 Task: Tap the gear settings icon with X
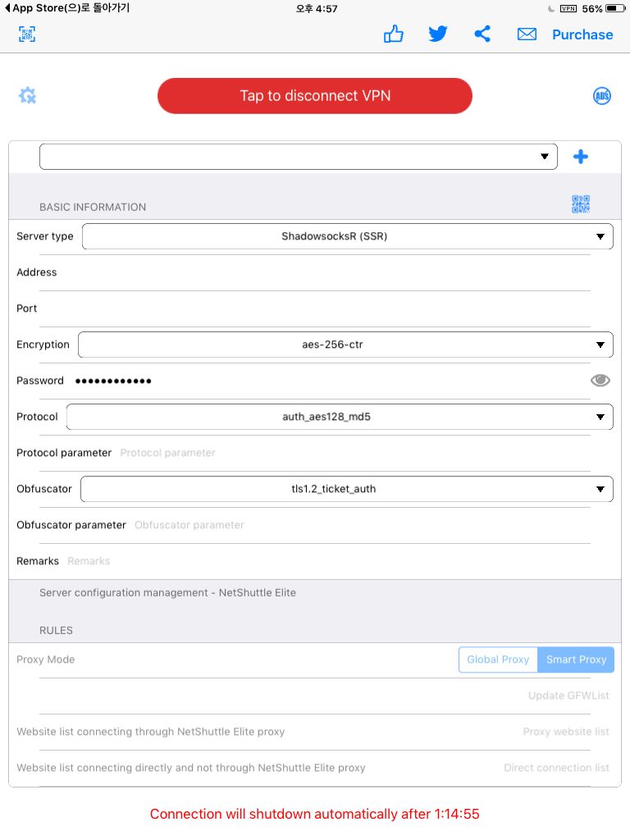(x=27, y=95)
